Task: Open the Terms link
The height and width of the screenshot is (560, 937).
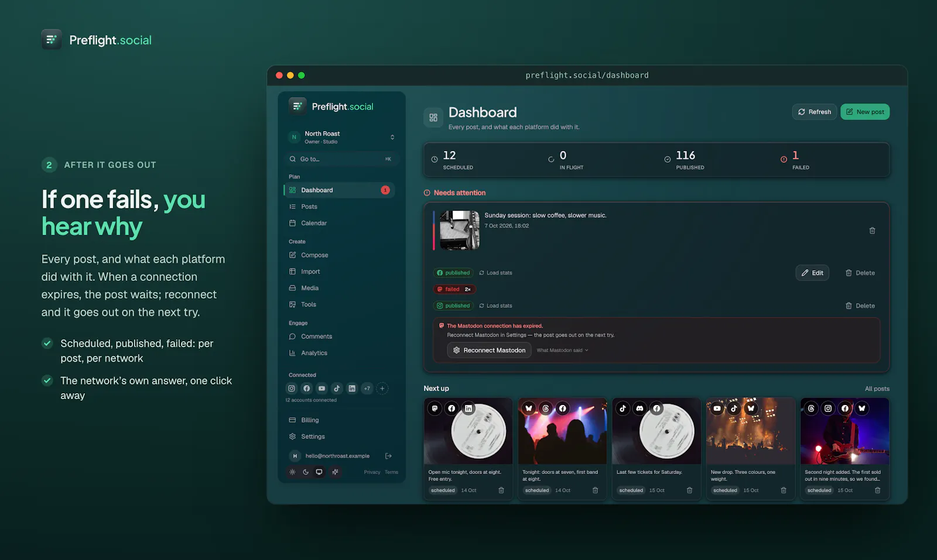Action: point(391,472)
